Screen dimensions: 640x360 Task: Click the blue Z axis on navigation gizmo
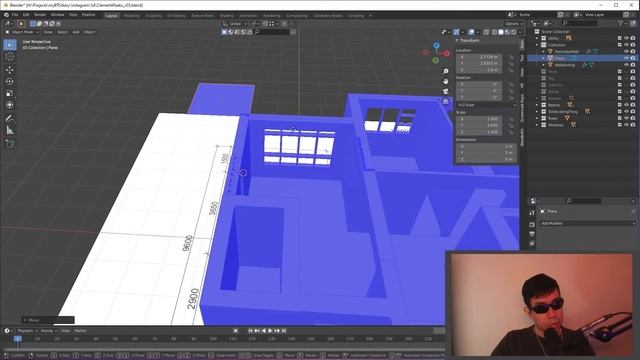point(436,45)
